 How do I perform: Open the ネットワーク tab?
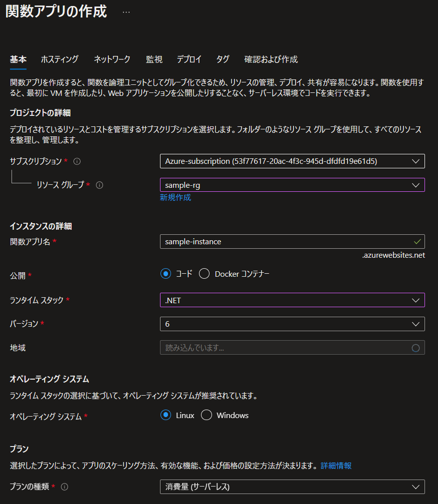pyautogui.click(x=112, y=59)
